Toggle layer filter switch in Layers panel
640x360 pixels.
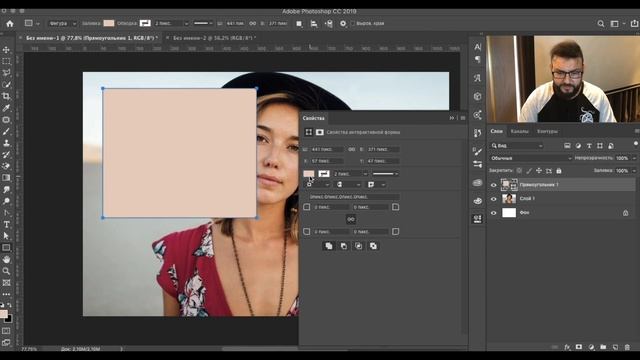click(x=636, y=144)
